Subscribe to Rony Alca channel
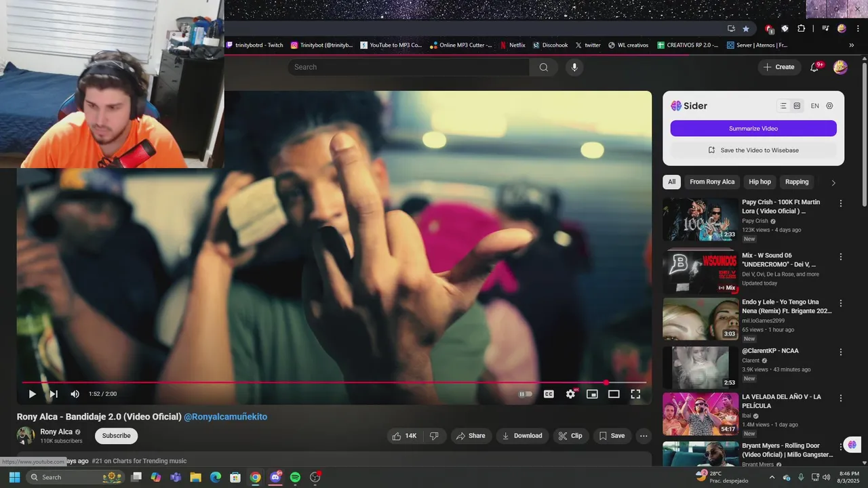This screenshot has height=488, width=868. 116,436
